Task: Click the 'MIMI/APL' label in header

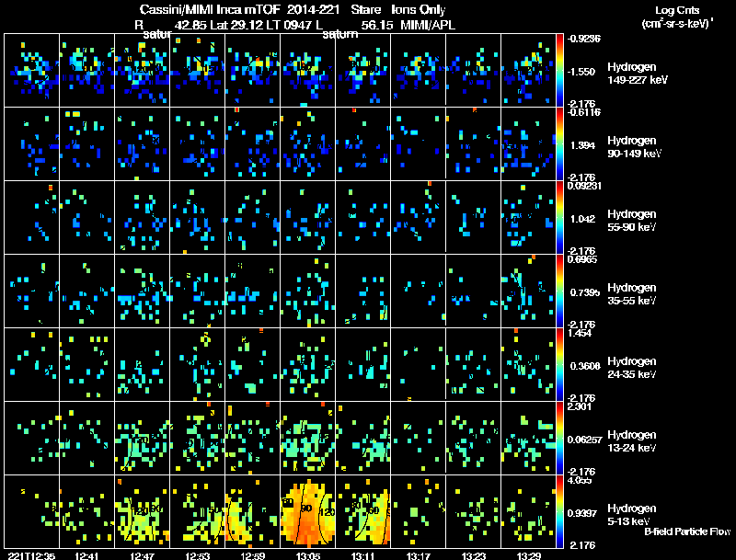Action: pyautogui.click(x=428, y=25)
